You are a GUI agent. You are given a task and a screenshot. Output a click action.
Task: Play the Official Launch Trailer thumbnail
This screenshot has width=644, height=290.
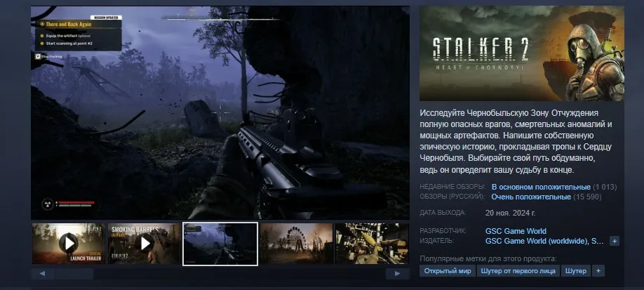point(69,244)
